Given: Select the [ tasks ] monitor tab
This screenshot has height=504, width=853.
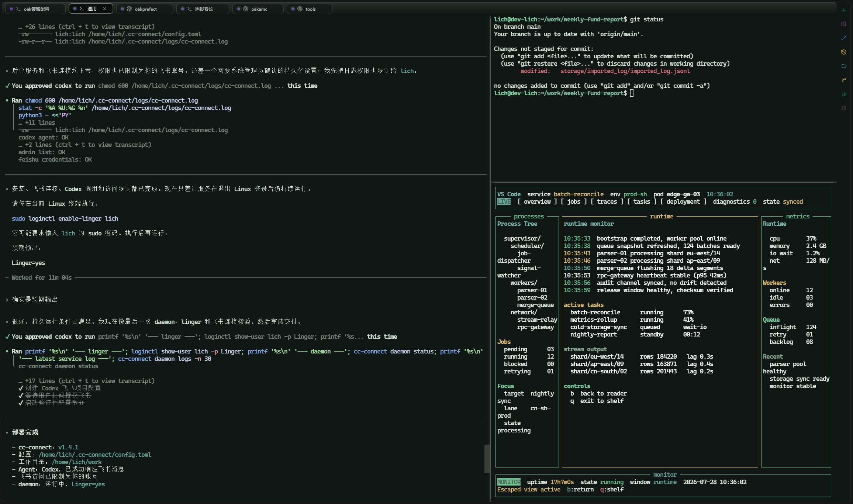Looking at the screenshot, I should [642, 202].
